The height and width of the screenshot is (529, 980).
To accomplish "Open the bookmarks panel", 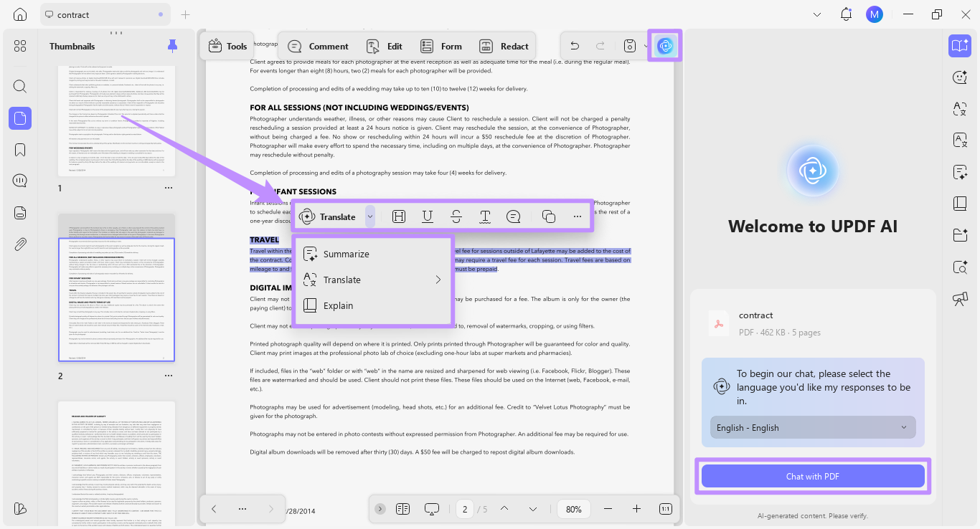I will pyautogui.click(x=20, y=150).
